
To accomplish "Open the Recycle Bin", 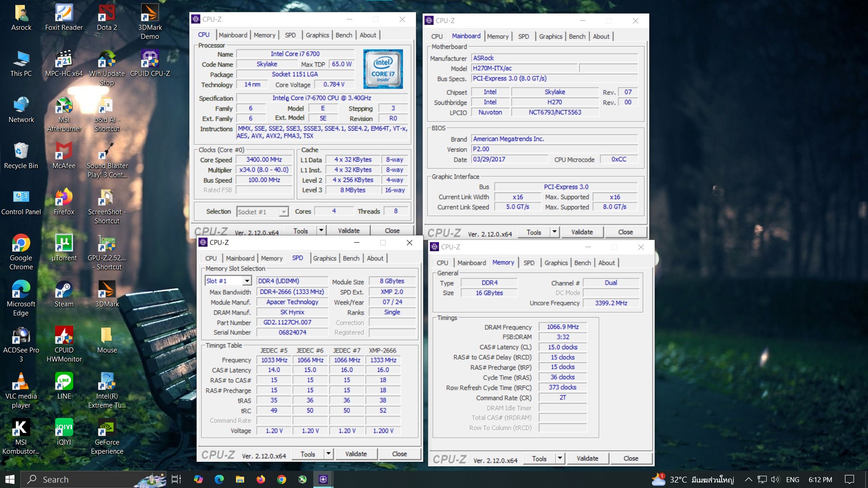I will tap(21, 156).
